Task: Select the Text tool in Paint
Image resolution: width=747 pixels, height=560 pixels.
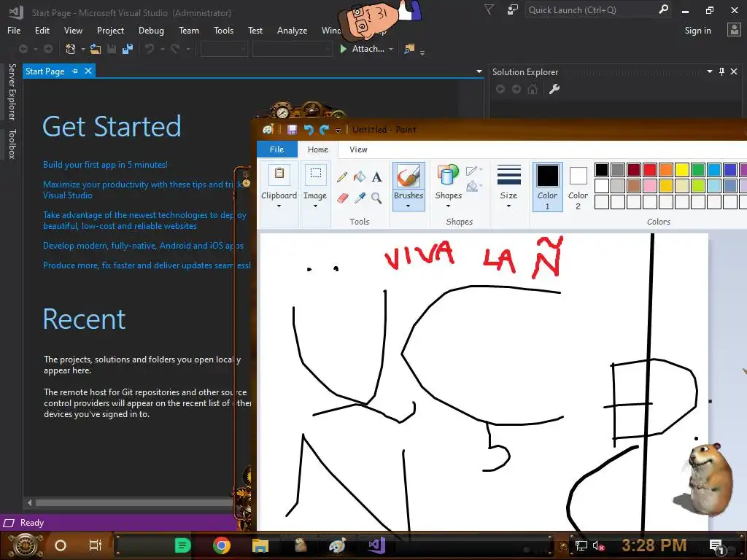Action: pyautogui.click(x=377, y=177)
